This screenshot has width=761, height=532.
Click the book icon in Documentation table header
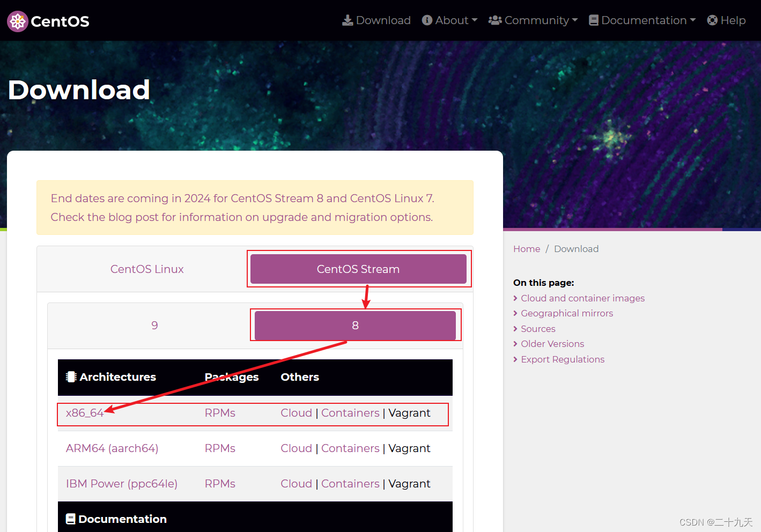70,519
